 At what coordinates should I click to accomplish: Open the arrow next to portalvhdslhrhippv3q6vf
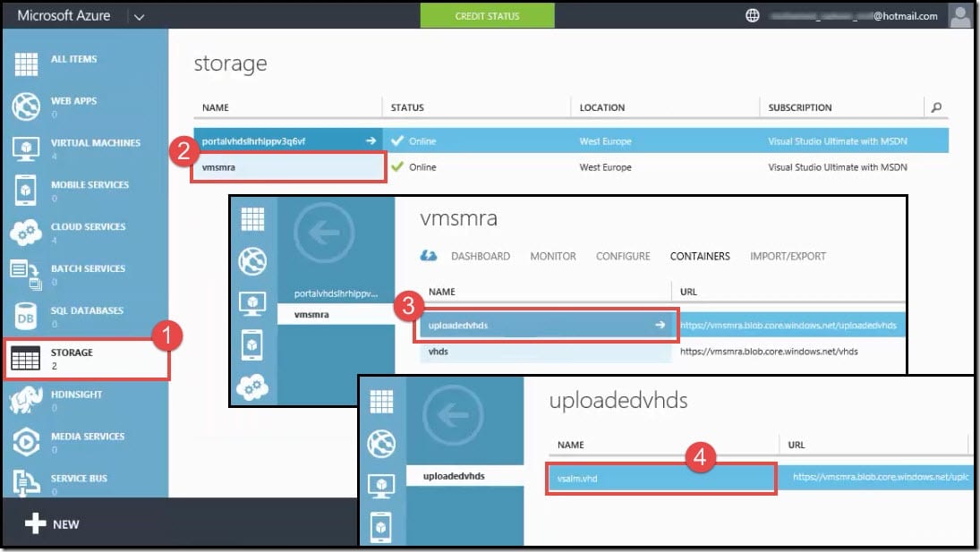tap(369, 140)
